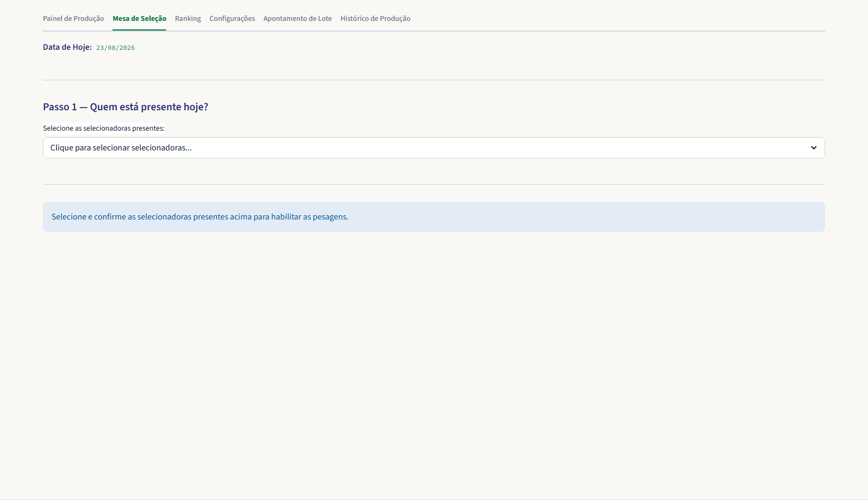Click the 'Passo 1 — Quem está presente hoje?' heading
Viewport: 868px width, 500px height.
click(125, 107)
